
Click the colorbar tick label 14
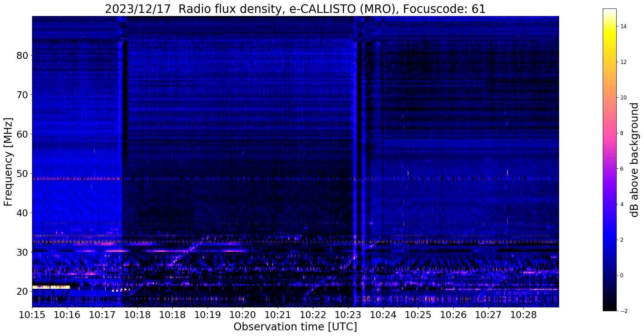point(623,26)
